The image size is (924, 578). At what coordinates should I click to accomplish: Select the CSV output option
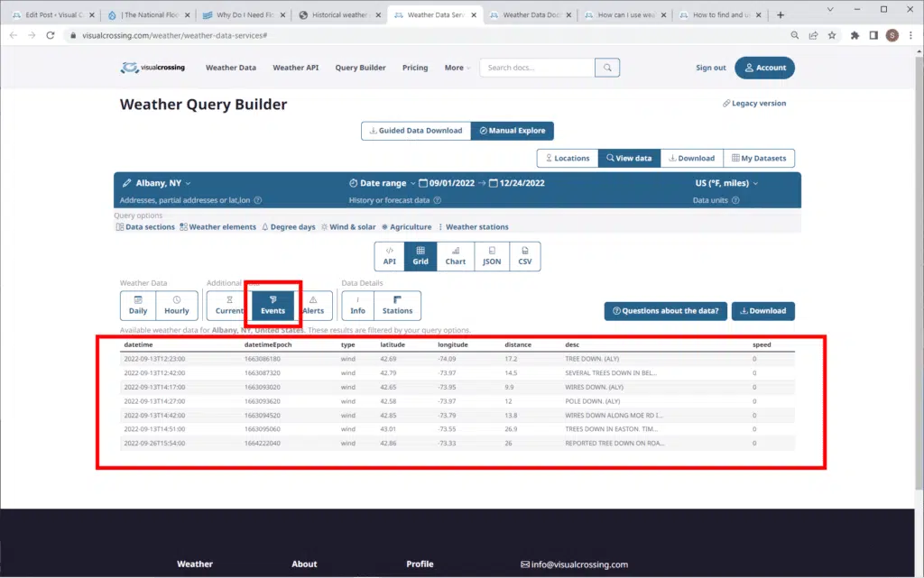[x=525, y=256]
